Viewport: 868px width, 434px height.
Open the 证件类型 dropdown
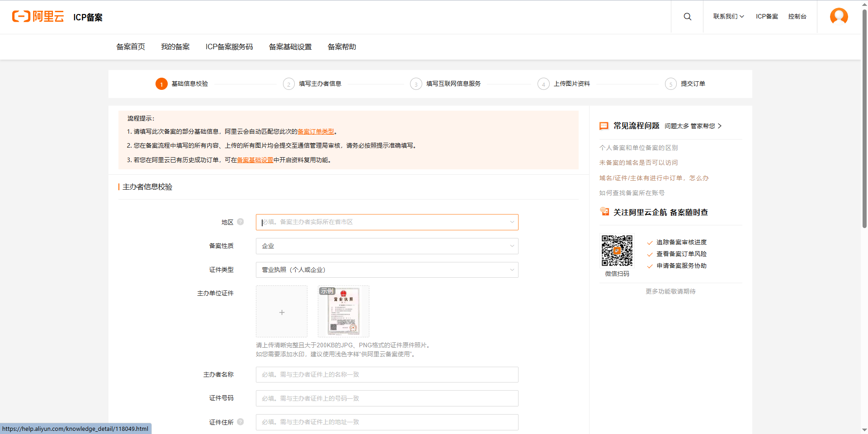point(387,270)
